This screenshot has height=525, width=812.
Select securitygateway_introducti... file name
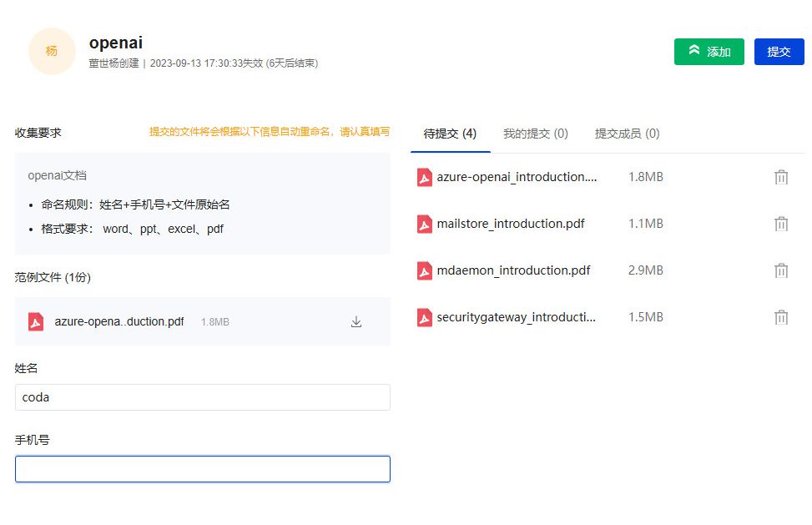click(x=517, y=317)
